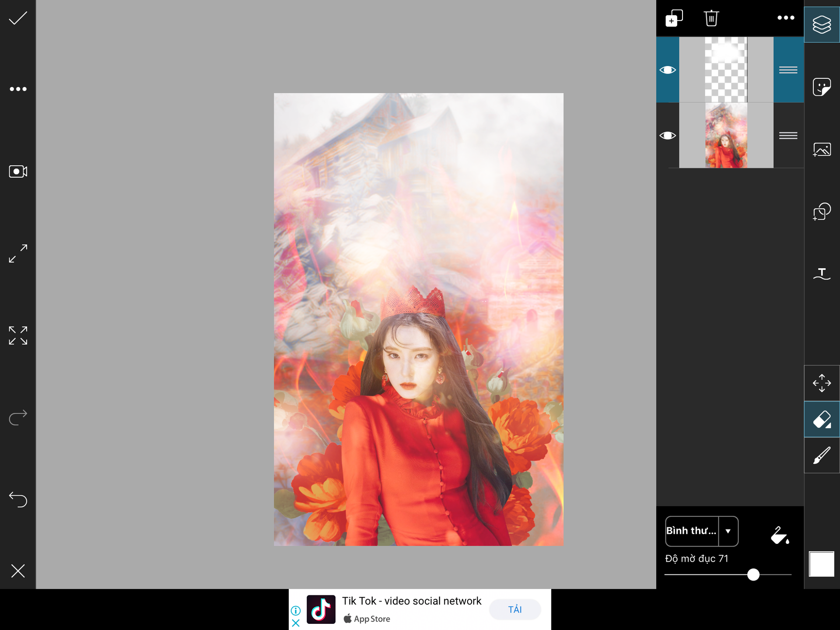Tap the two-arrow diagonal resize icon
The image size is (840, 630).
click(18, 253)
